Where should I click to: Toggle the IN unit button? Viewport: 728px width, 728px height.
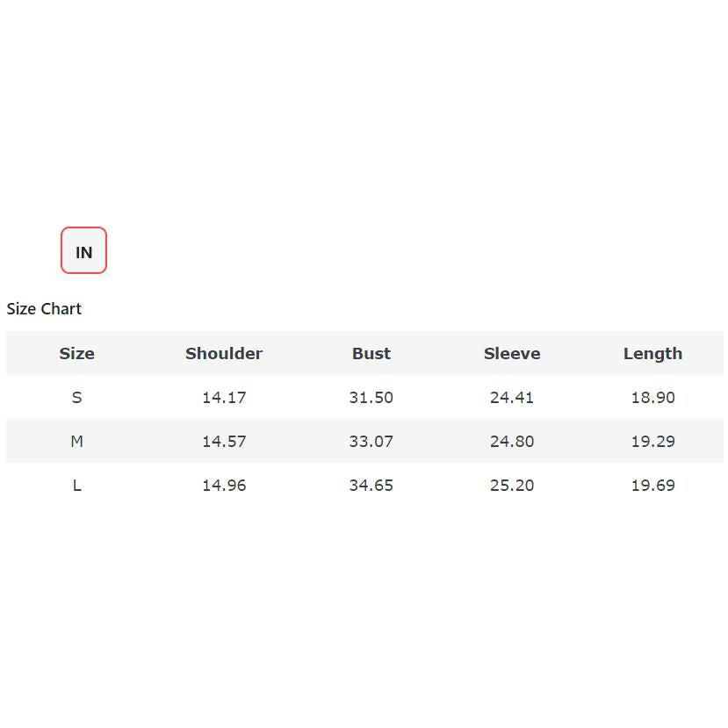(x=83, y=251)
